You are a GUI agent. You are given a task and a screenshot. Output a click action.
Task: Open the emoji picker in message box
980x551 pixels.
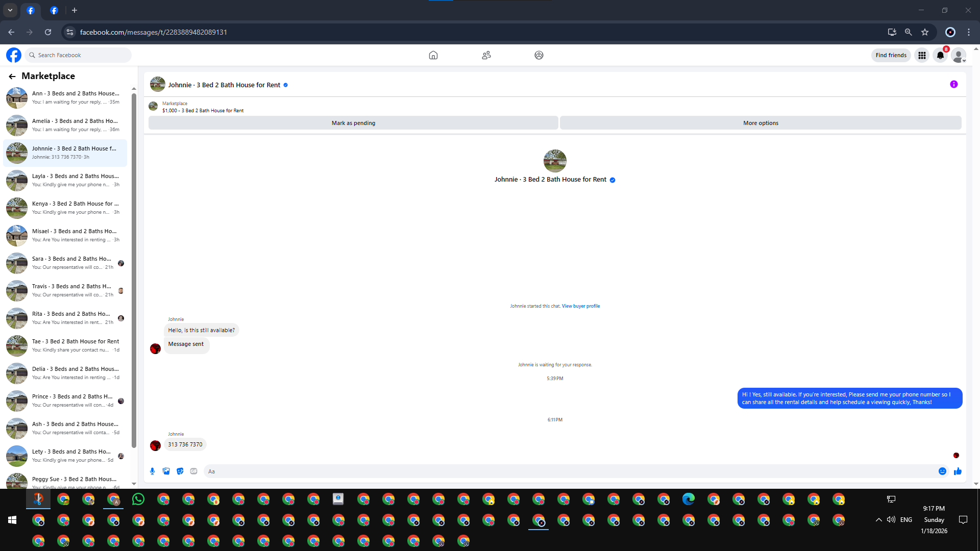pos(942,471)
